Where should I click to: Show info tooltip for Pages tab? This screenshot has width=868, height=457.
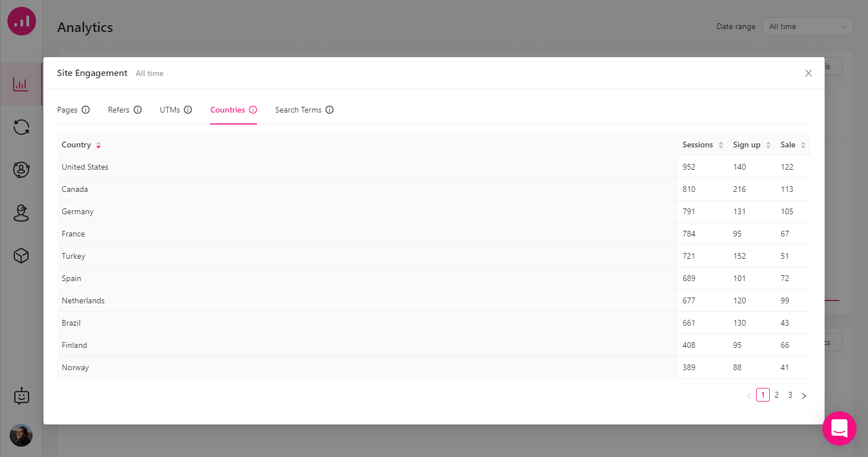[86, 110]
